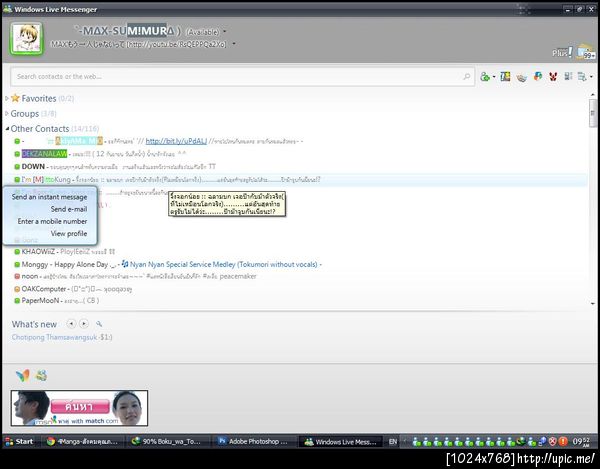600x469 pixels.
Task: Click the contact list layout view icon
Action: 568,77
